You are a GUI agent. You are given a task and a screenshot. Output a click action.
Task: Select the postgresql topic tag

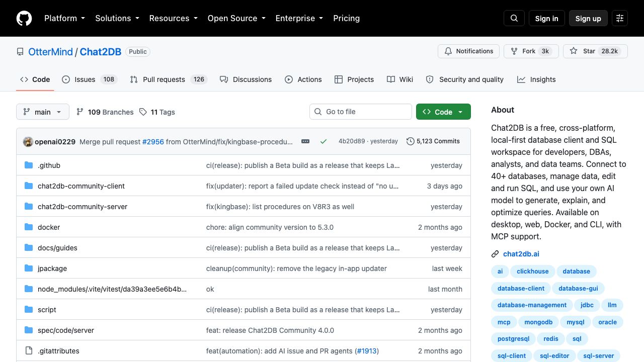click(513, 339)
